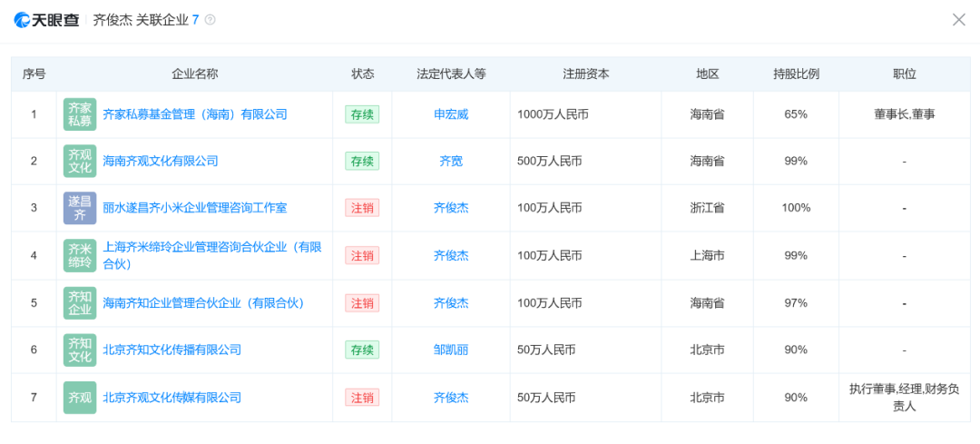Click the 齐家私募 company logo badge
The image size is (980, 444).
click(79, 114)
